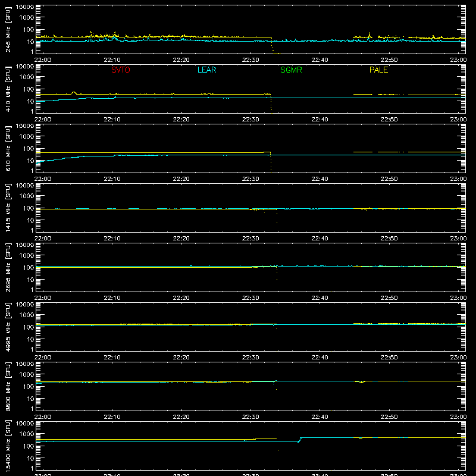Click the 22:50 label under the 4995 MHz plot
Viewport: 476px width, 476px height.
coord(389,358)
